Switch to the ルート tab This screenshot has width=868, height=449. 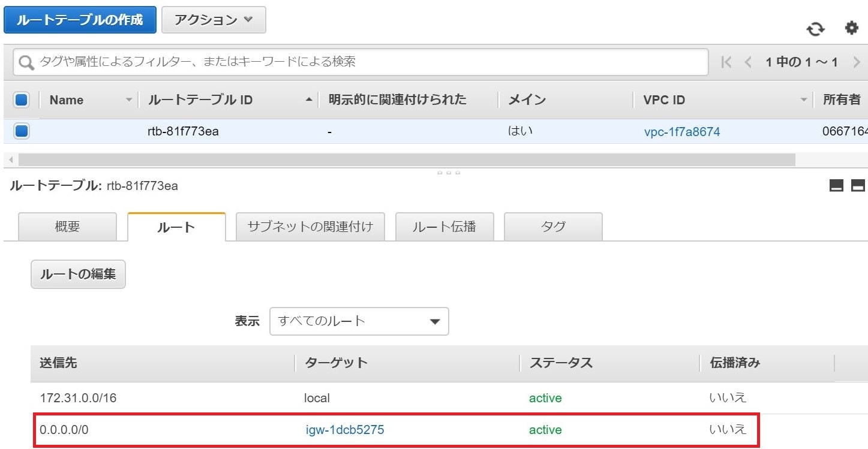tap(176, 227)
